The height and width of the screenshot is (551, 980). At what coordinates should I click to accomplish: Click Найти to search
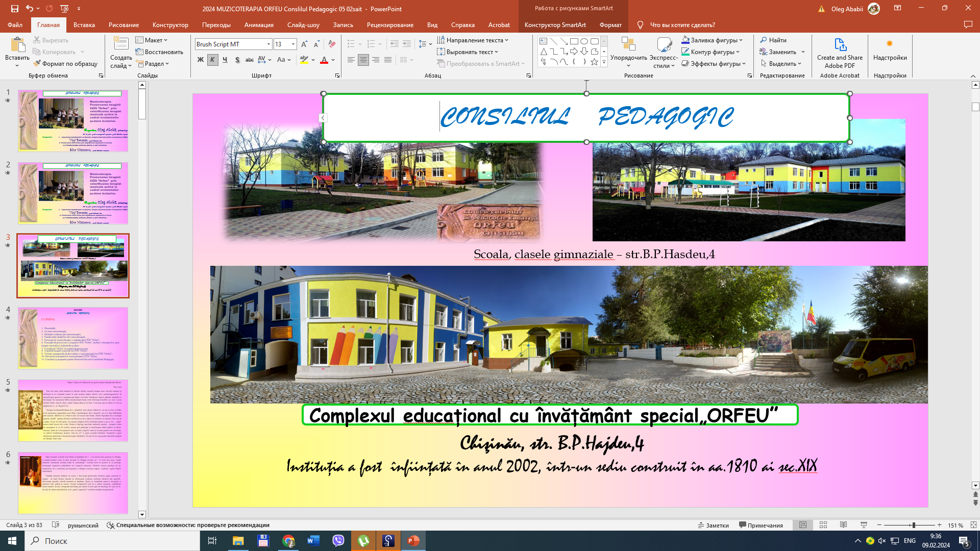point(773,40)
